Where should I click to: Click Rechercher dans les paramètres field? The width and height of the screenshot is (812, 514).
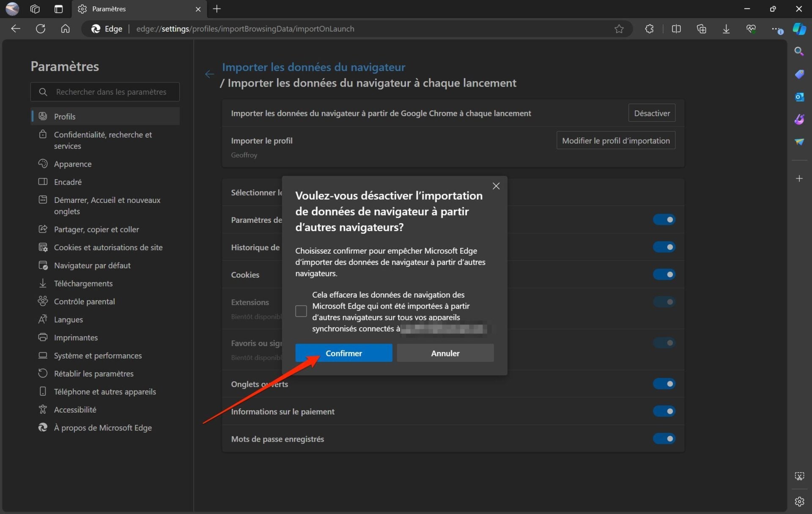click(x=111, y=92)
